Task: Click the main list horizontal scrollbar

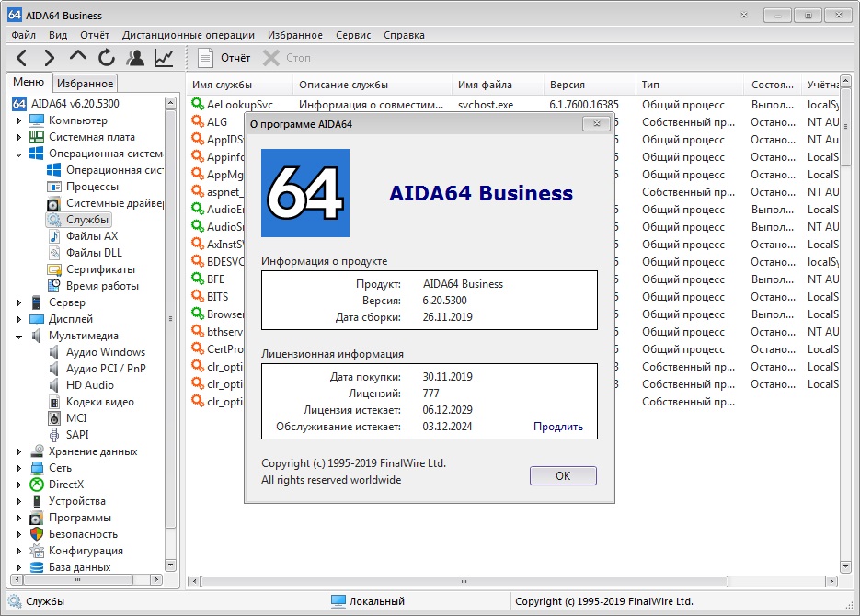Action: (464, 581)
